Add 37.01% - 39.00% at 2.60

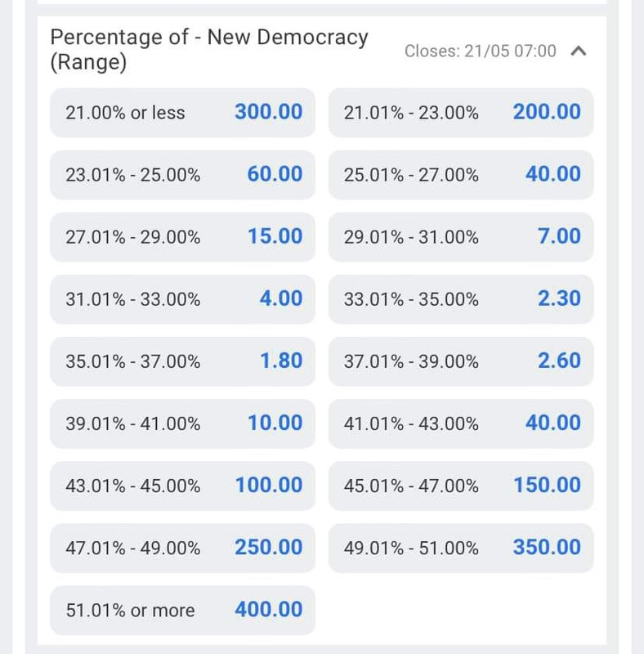pyautogui.click(x=461, y=361)
